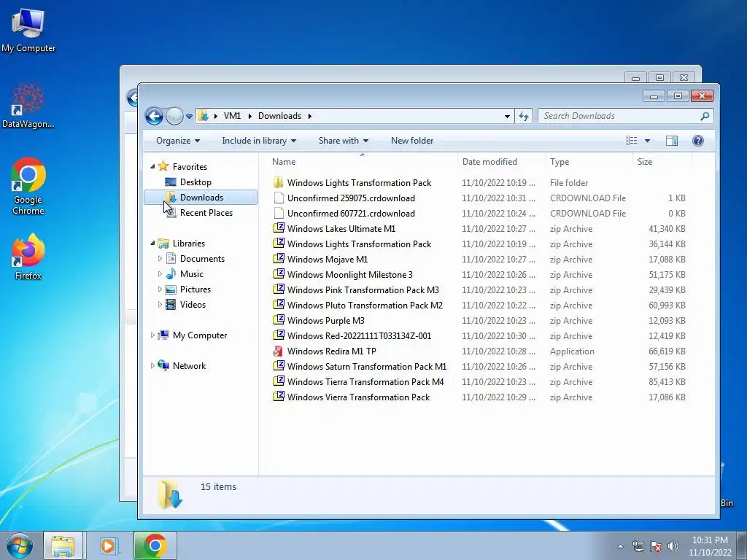
Task: Click the volume speaker tray icon
Action: pyautogui.click(x=673, y=546)
